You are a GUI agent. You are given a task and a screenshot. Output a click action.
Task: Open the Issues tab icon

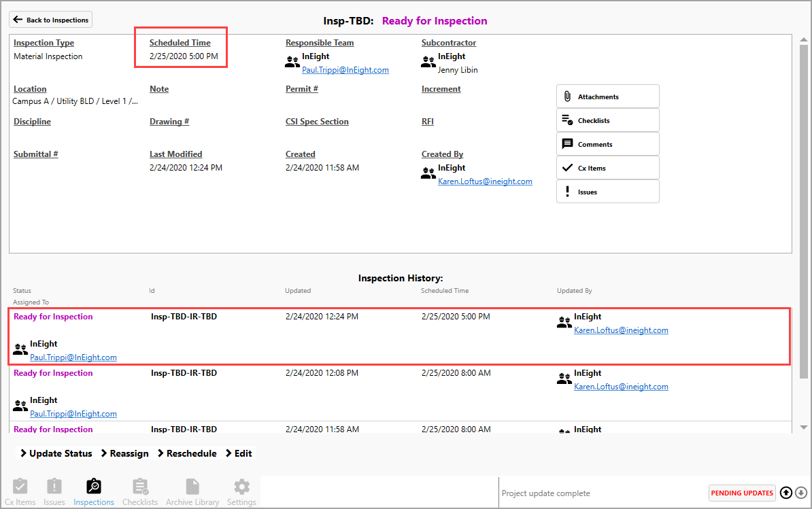pos(54,487)
